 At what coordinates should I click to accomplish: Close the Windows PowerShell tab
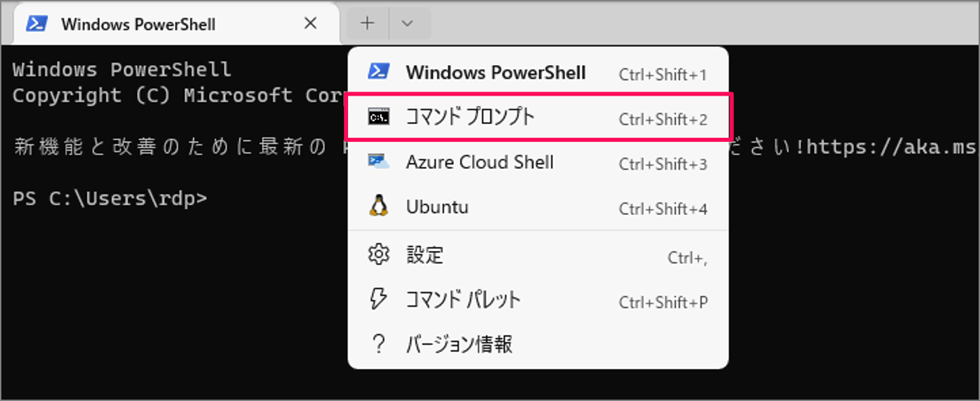point(310,22)
